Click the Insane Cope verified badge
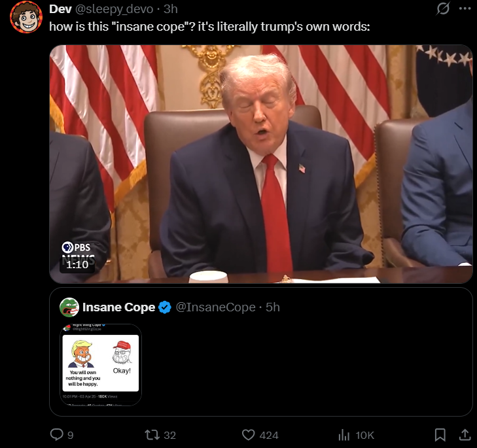 tap(165, 307)
